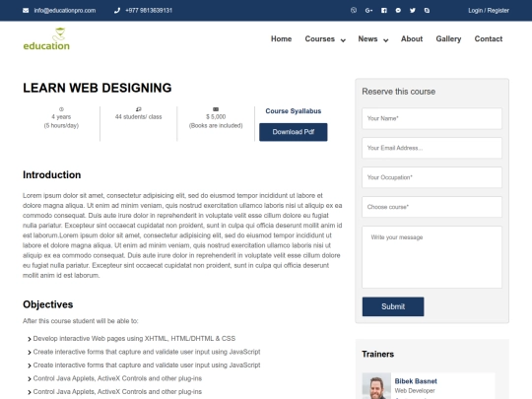Click the Messenger chat bubble icon
This screenshot has height=399, width=532.
point(398,11)
